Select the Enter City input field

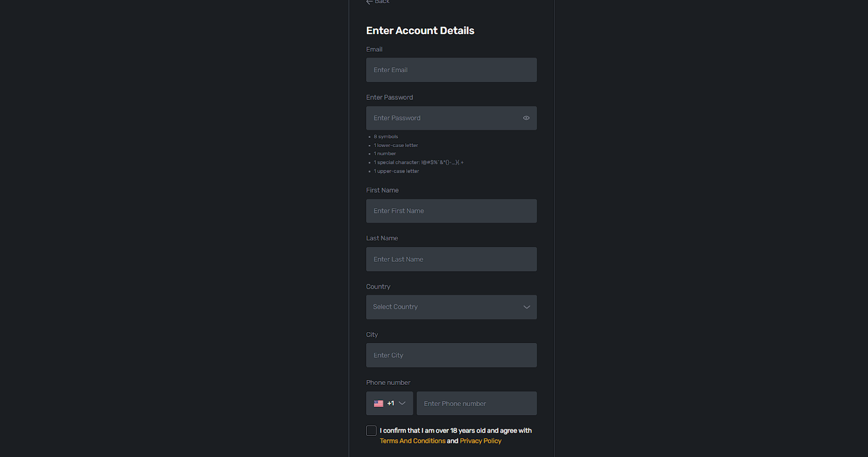(x=451, y=355)
